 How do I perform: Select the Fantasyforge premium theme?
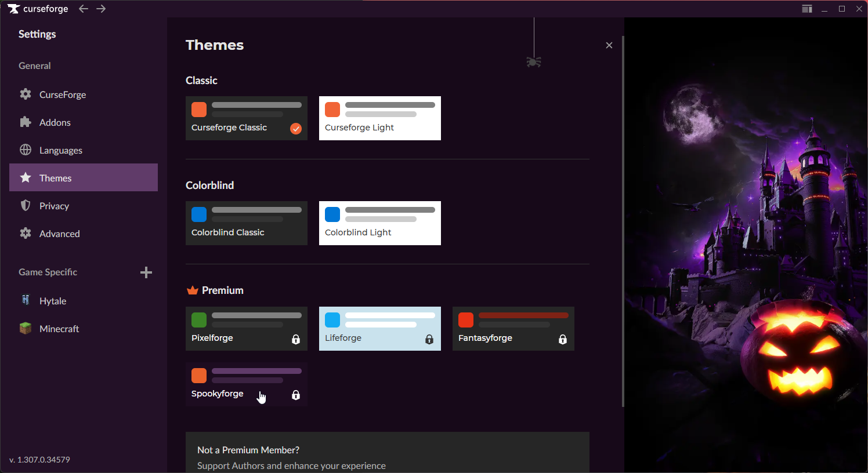tap(513, 329)
